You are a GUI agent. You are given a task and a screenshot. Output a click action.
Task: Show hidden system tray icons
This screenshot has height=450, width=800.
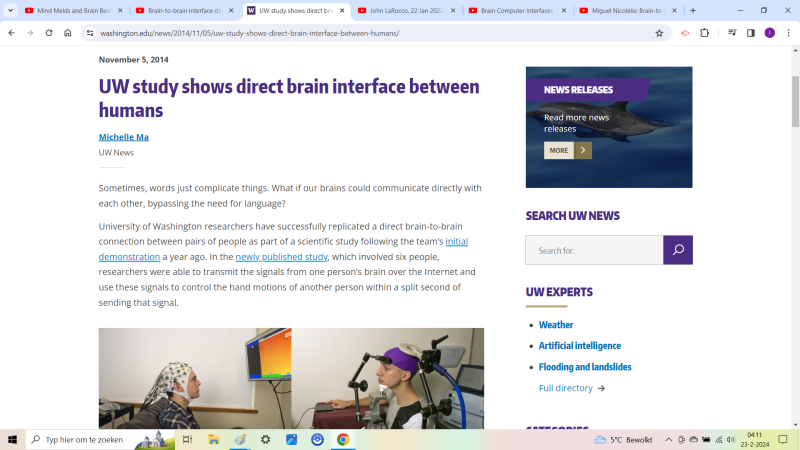[x=668, y=439]
